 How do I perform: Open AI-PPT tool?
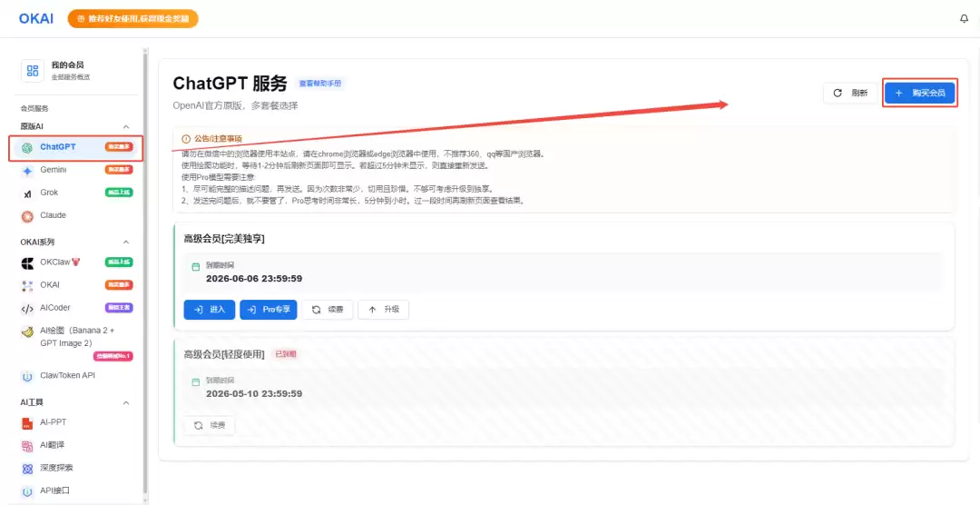pyautogui.click(x=75, y=423)
